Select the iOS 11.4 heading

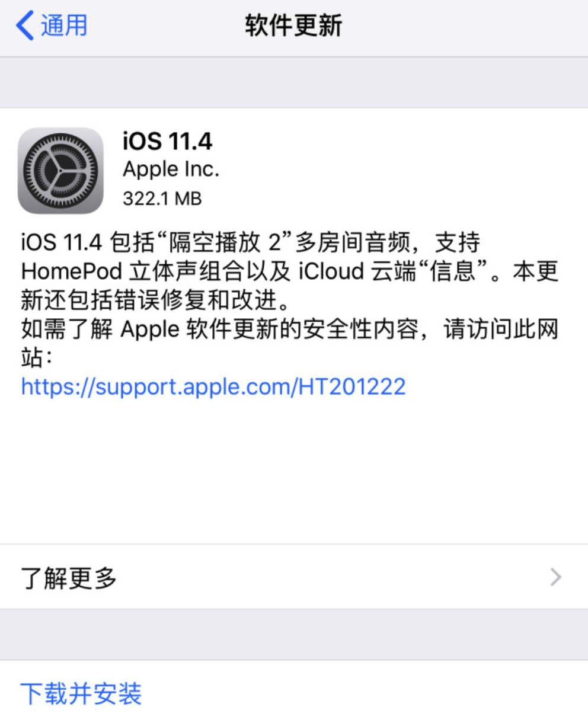click(x=167, y=141)
